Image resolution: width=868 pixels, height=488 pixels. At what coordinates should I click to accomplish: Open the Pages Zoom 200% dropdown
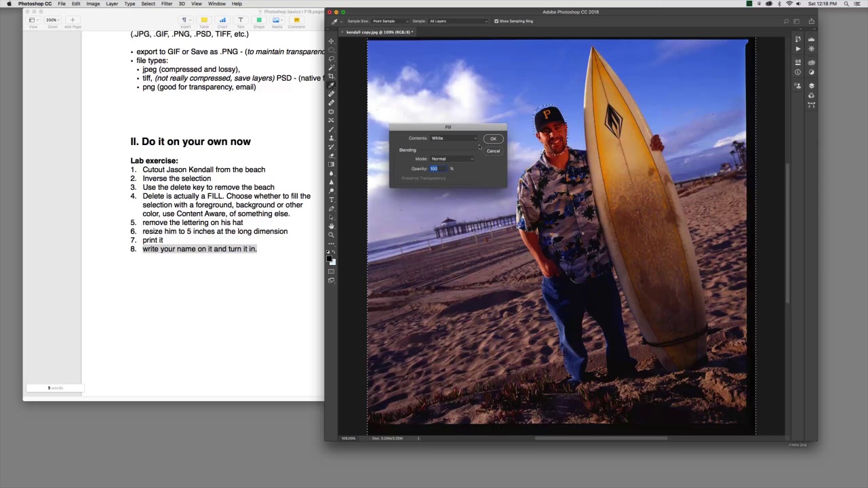[52, 20]
